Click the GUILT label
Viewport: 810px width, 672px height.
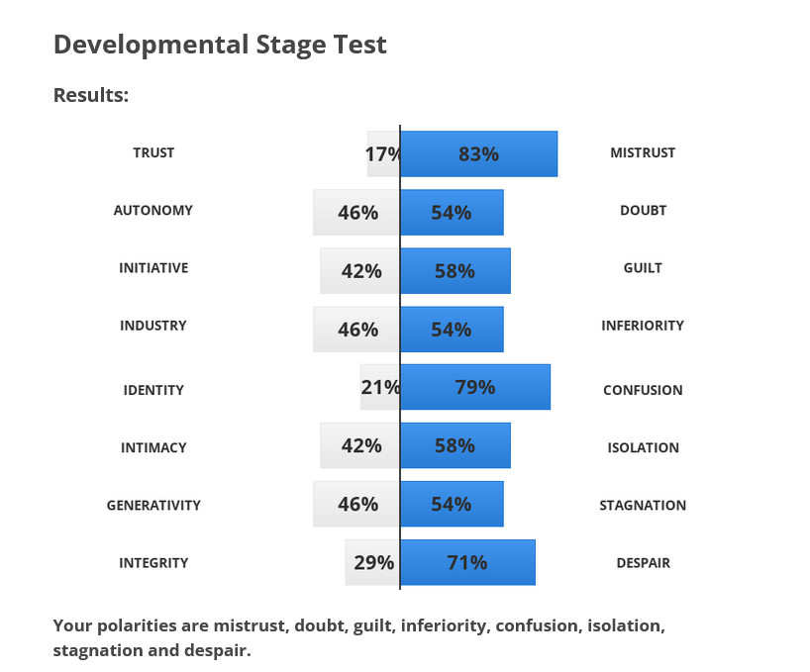click(643, 268)
